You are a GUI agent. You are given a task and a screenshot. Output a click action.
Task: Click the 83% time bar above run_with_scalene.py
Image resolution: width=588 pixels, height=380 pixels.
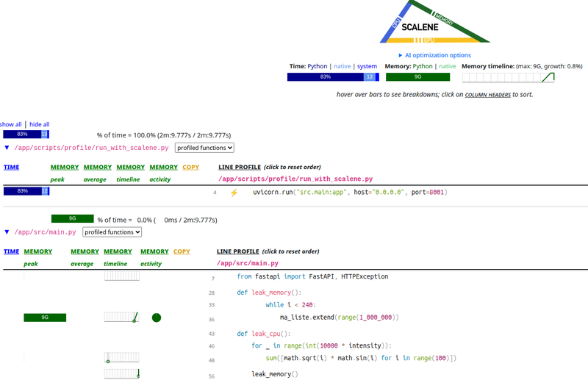[x=26, y=135]
